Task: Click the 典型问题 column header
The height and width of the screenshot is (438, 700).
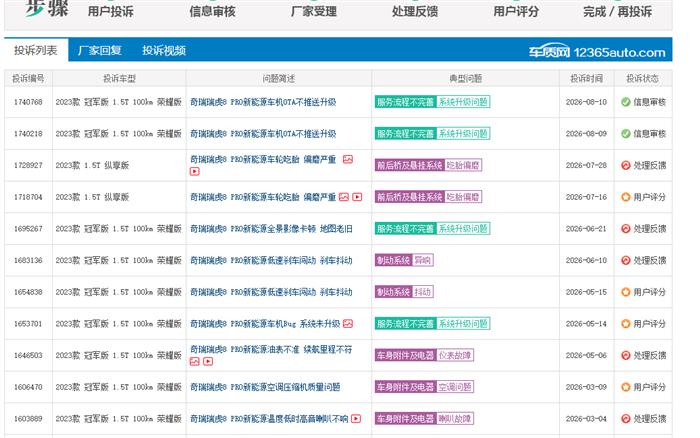Action: point(465,79)
